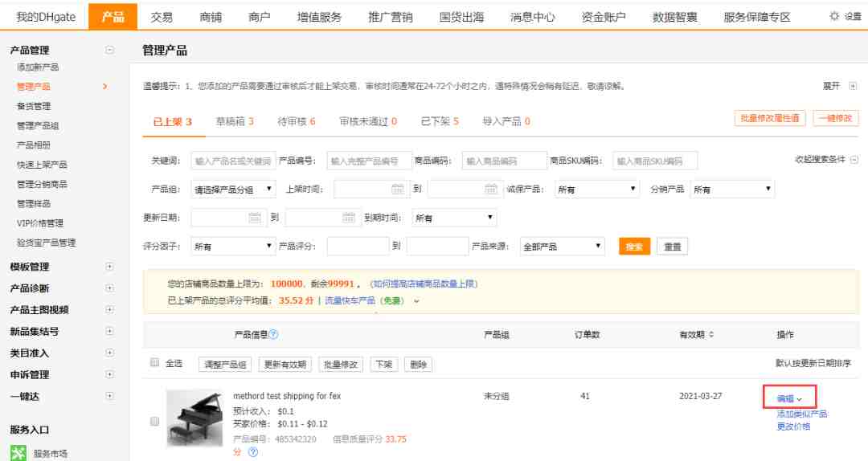The height and width of the screenshot is (461, 868).
Task: Open the 如何提高店铺商品数量上限 link
Action: 424,284
